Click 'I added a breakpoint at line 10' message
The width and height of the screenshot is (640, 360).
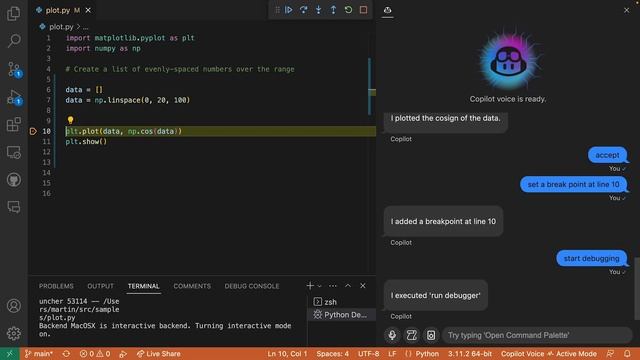pos(443,222)
